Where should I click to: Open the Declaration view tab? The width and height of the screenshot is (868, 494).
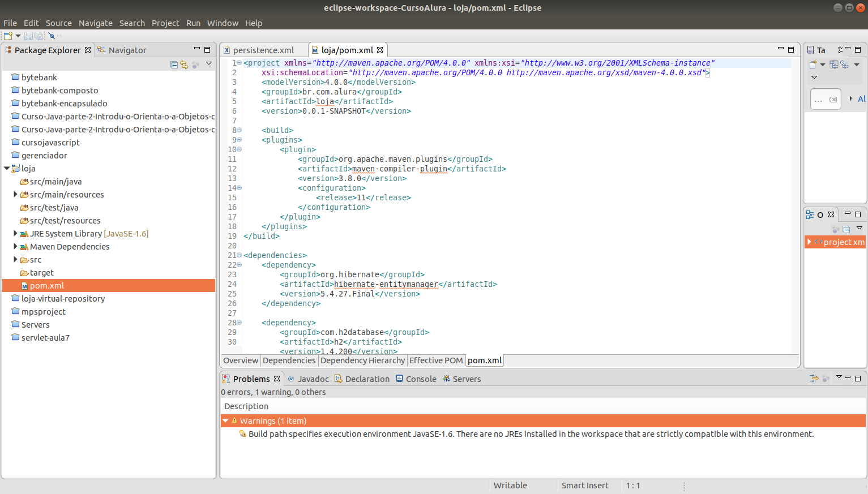(362, 379)
